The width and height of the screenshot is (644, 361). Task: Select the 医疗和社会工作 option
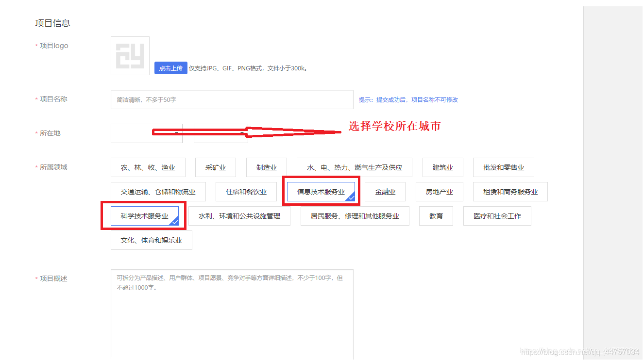(497, 216)
